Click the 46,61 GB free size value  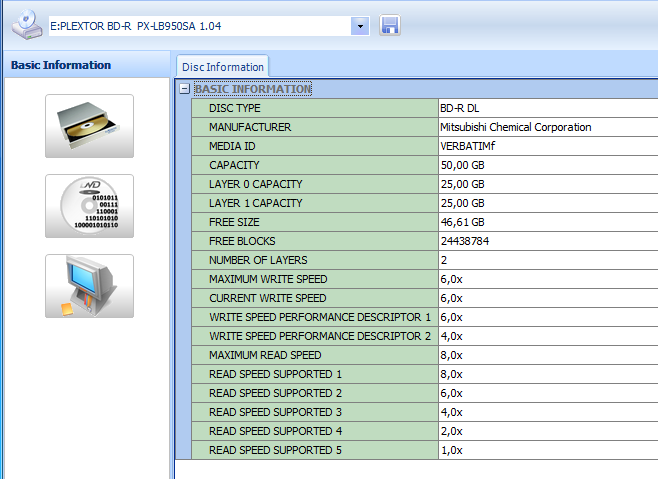(462, 222)
